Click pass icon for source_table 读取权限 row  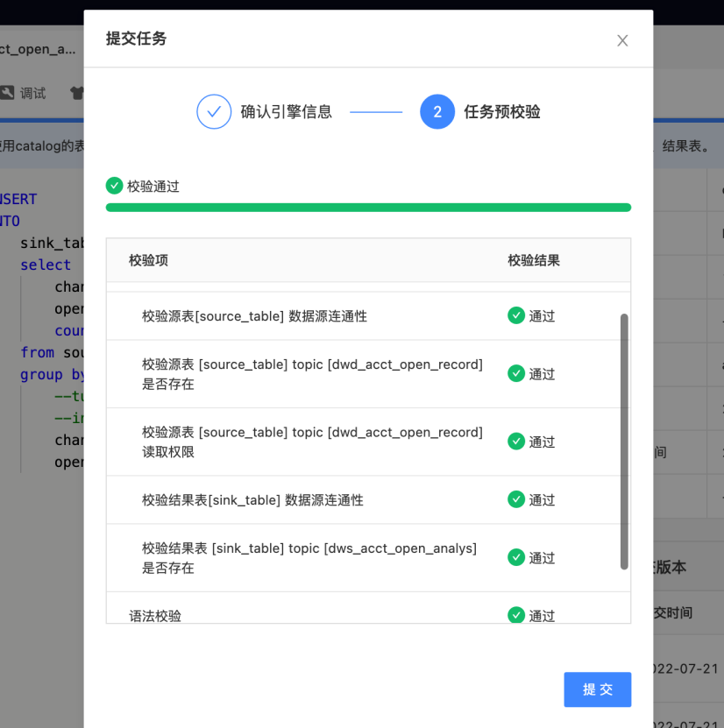tap(516, 442)
